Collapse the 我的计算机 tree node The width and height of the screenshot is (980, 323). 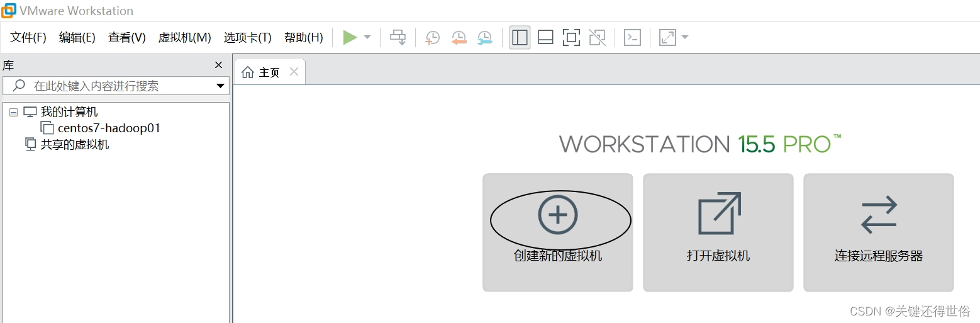[13, 113]
